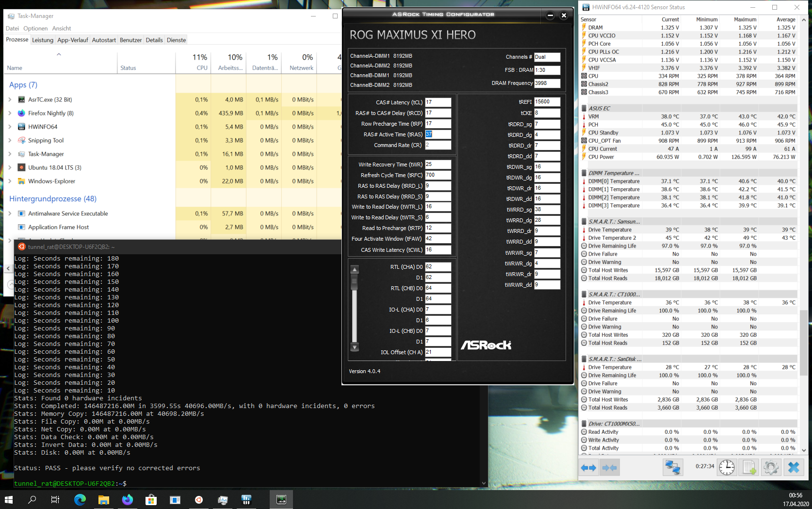Screen dimensions: 812x509
Task: Switch to Task Manager taskbar icon
Action: [x=223, y=499]
